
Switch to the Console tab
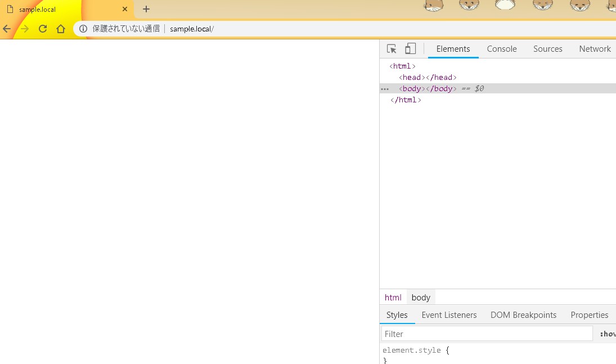501,49
